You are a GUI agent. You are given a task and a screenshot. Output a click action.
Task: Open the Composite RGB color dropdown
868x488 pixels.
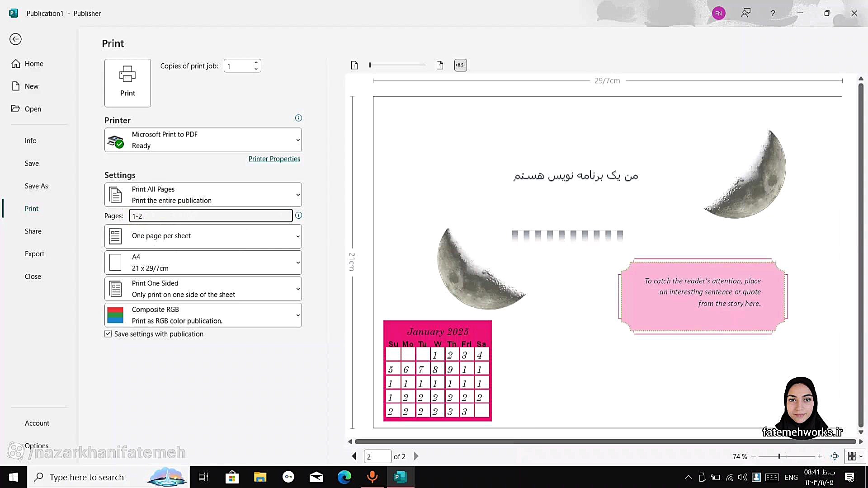click(x=203, y=315)
